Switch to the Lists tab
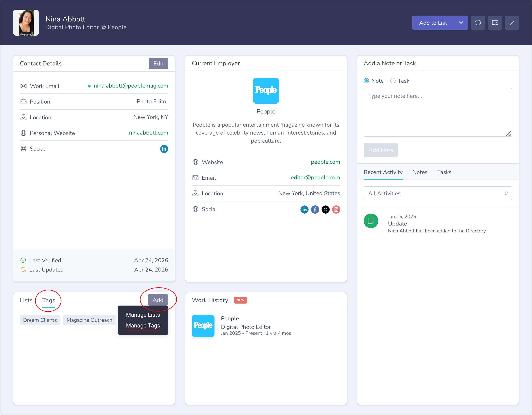The height and width of the screenshot is (415, 532). (x=26, y=300)
